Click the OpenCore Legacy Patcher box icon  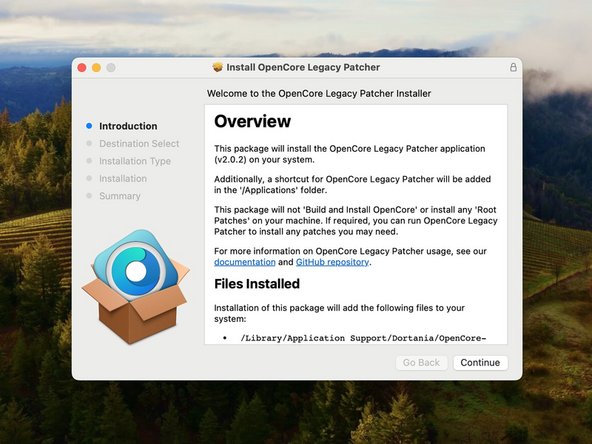[136, 287]
